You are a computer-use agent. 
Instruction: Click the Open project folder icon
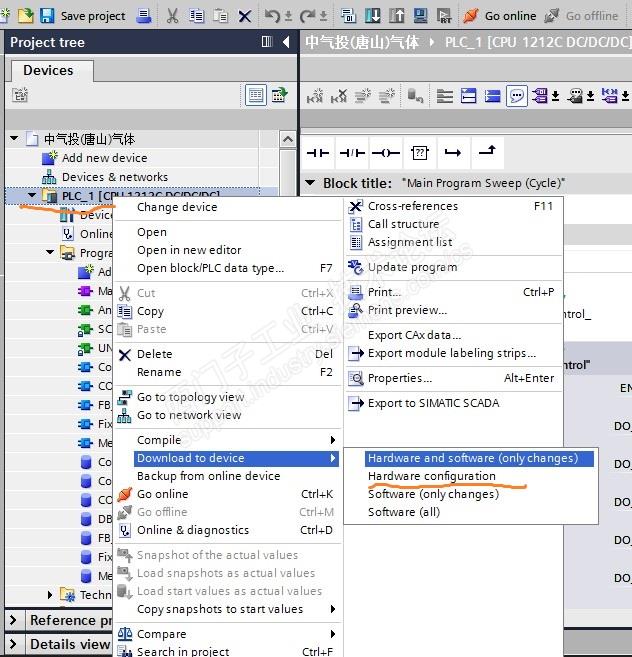(26, 16)
